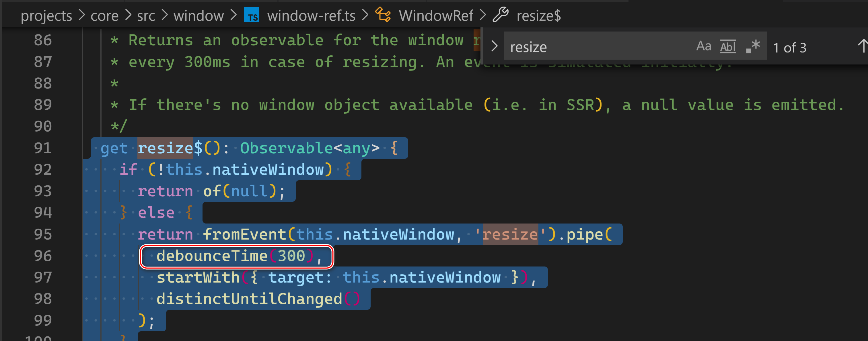The height and width of the screenshot is (341, 868).
Task: Go to previous match with up arrow
Action: pos(862,46)
